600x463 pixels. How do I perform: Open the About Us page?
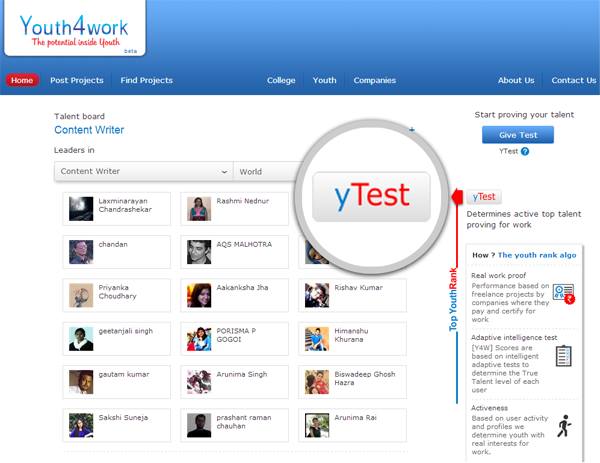click(x=516, y=80)
